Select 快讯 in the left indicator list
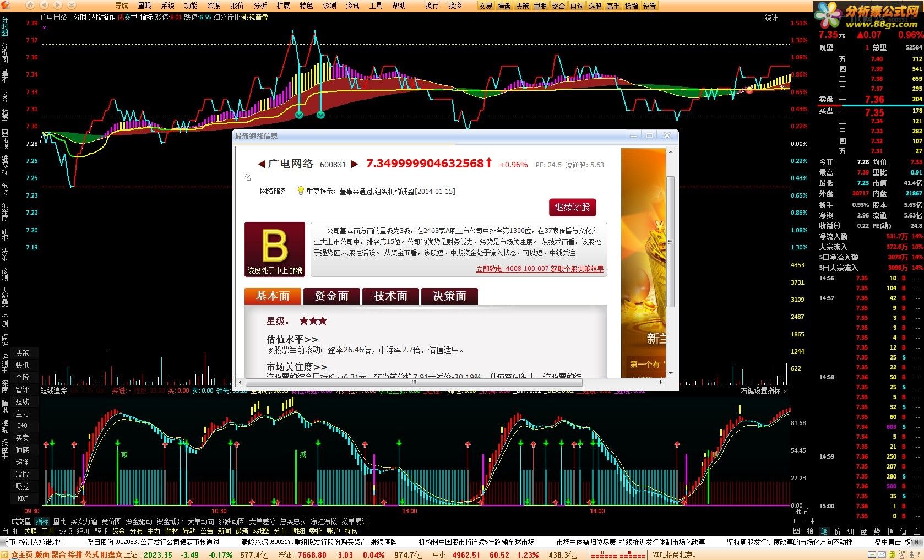Viewport: 924px width, 560px height. [x=22, y=365]
